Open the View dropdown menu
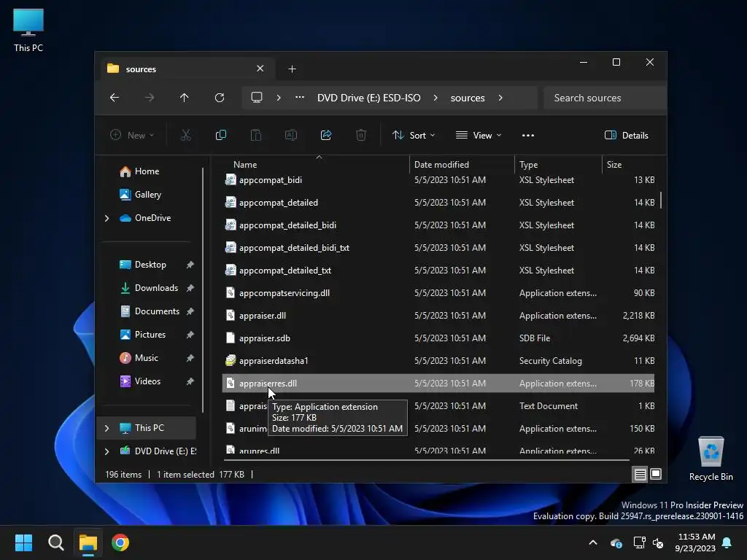 click(x=479, y=135)
